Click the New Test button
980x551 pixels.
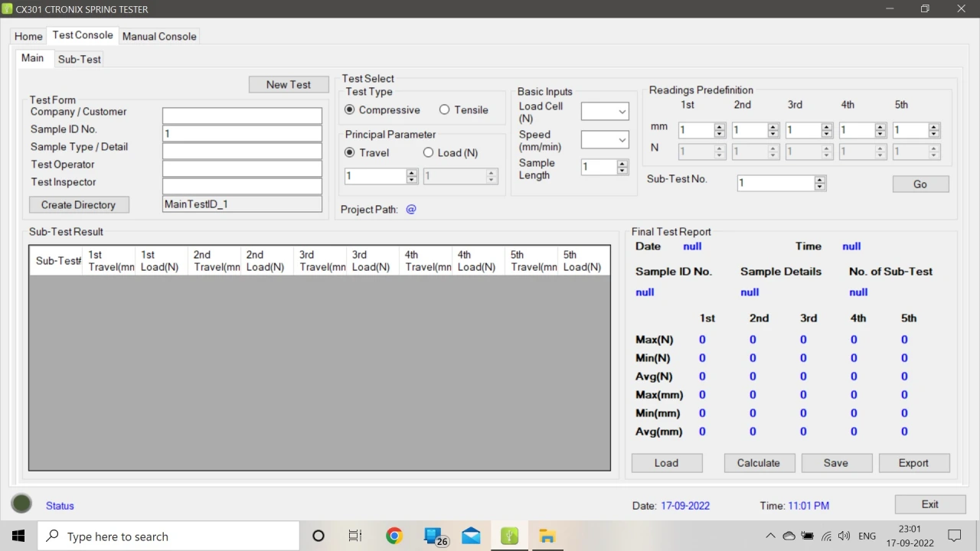pos(289,85)
